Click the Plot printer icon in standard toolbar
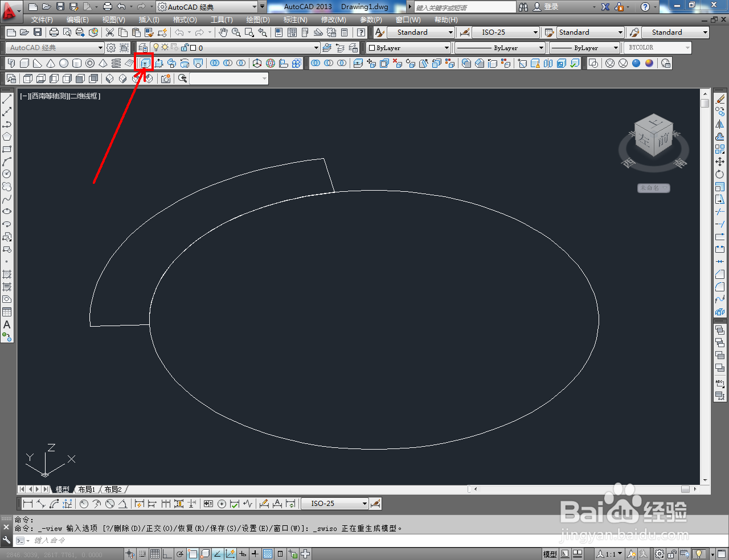This screenshot has width=729, height=560. tap(54, 32)
